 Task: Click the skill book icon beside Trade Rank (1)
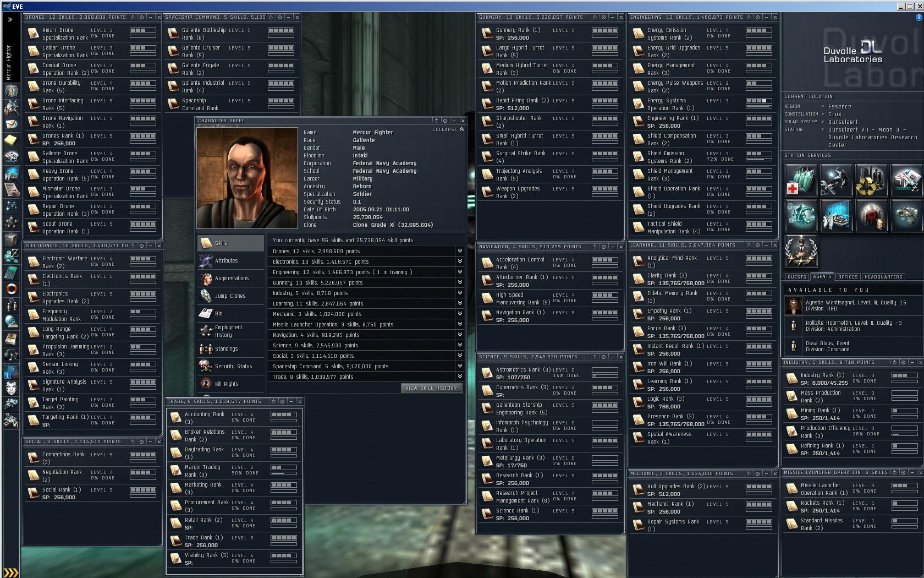pos(175,541)
